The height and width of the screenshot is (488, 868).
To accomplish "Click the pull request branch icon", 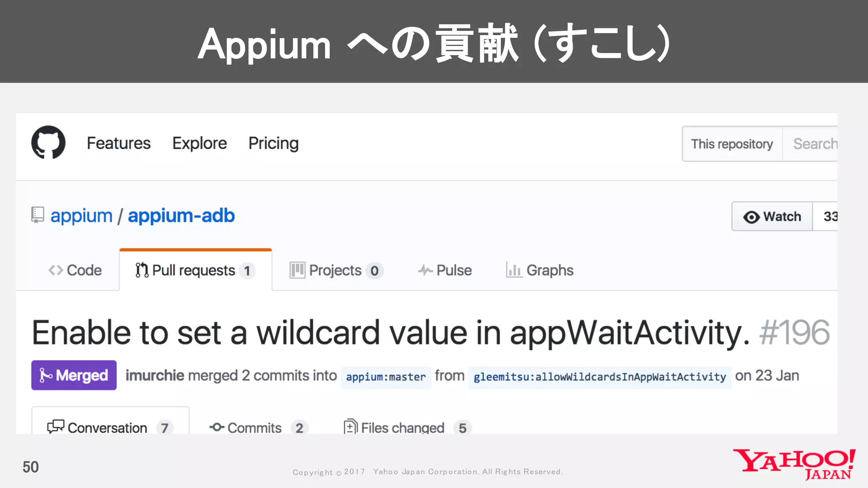I will click(x=142, y=270).
